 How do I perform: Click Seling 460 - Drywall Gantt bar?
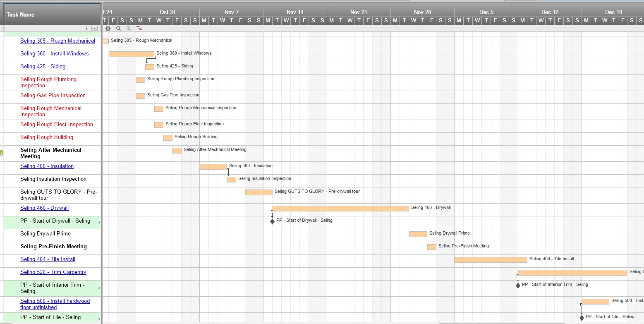340,209
